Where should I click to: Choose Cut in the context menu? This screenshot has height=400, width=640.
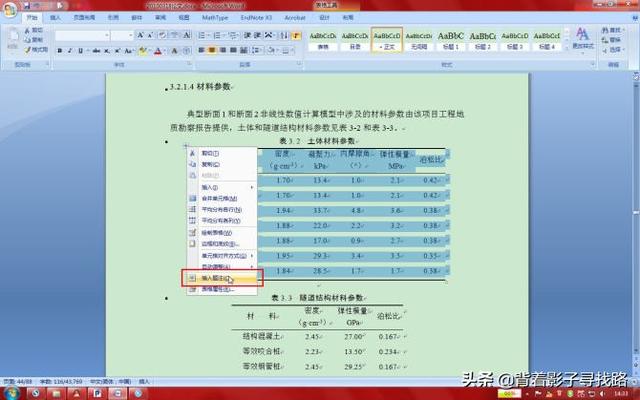click(222, 153)
